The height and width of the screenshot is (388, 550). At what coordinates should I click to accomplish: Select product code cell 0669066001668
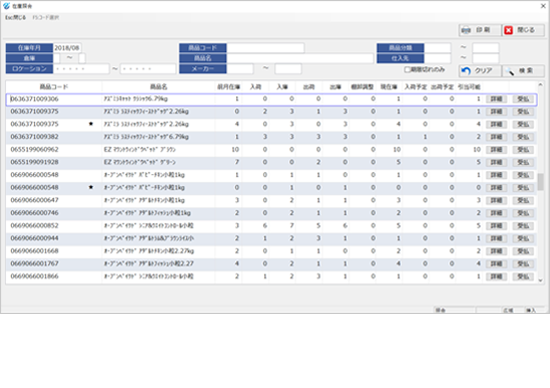point(34,251)
